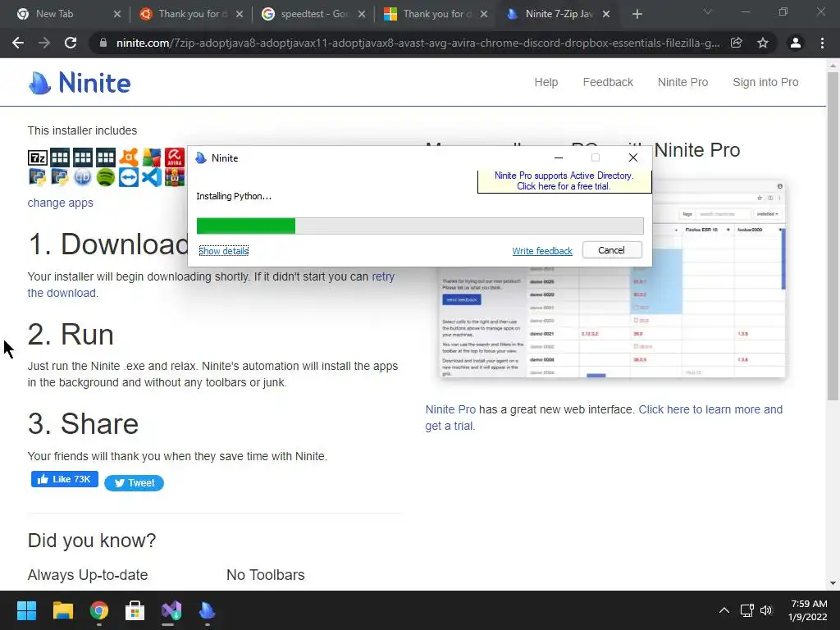
Task: Click the green installation progress bar
Action: (x=420, y=226)
